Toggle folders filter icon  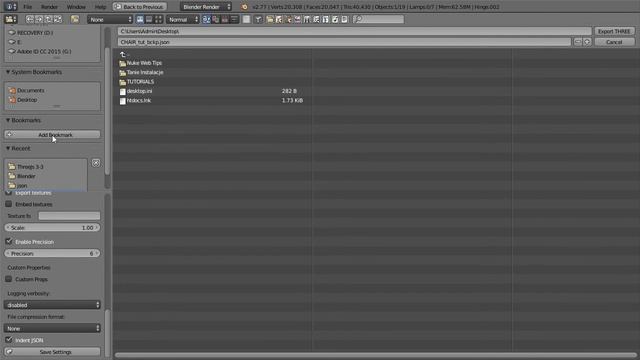click(269, 19)
